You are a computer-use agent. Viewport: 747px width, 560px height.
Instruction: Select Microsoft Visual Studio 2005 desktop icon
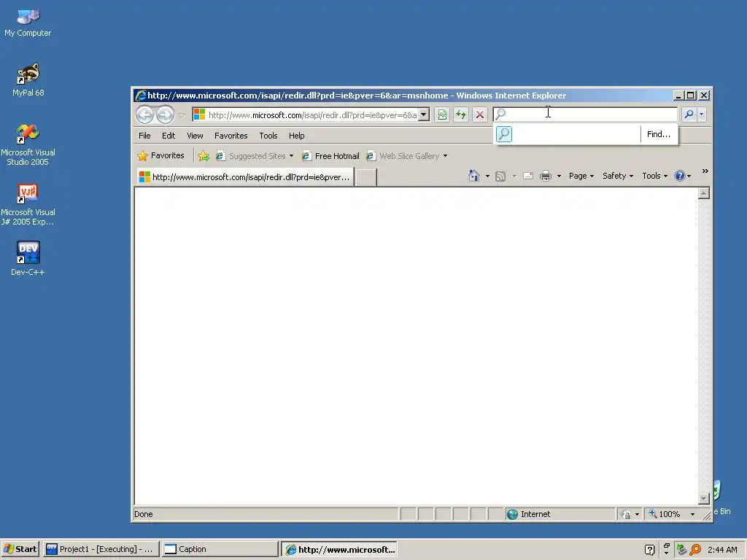point(28,144)
